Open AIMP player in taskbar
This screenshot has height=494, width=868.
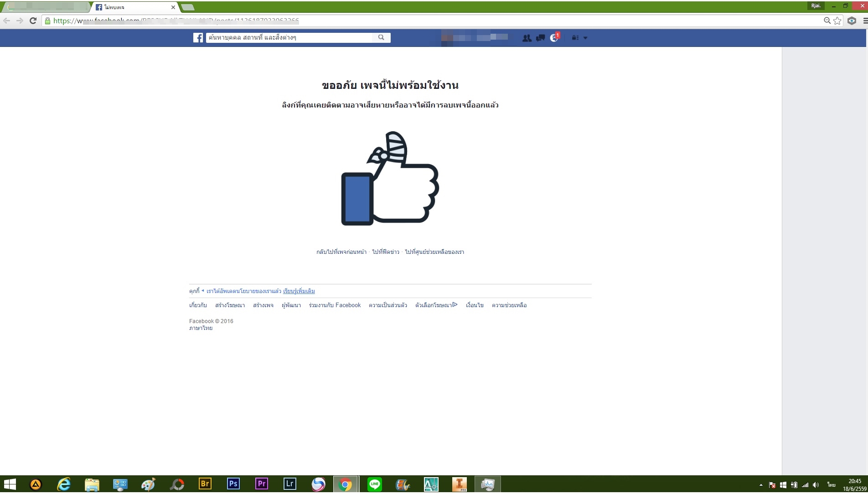36,484
